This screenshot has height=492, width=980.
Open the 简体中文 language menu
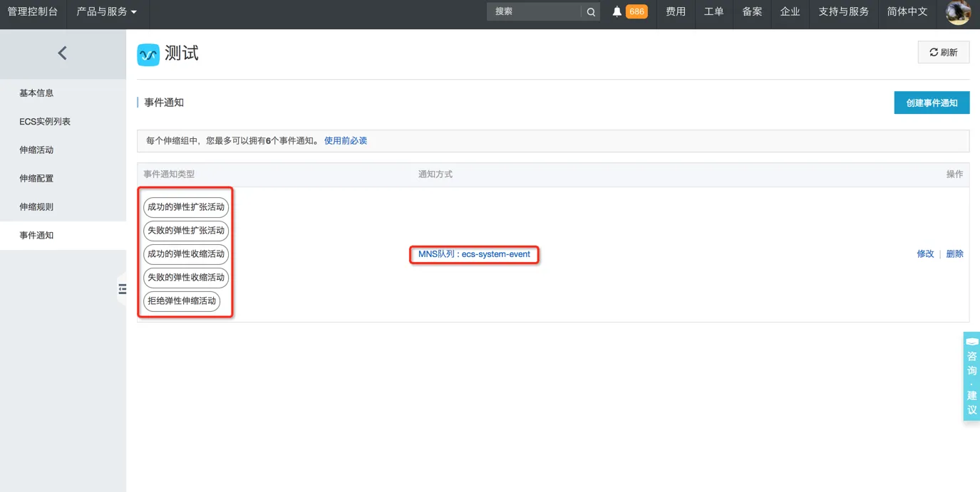coord(907,11)
